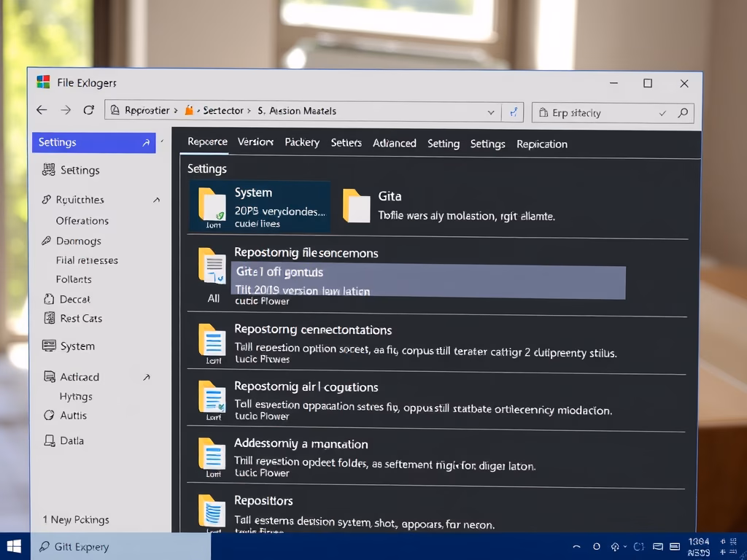747x560 pixels.
Task: Click the Datla sidebar icon
Action: (49, 440)
